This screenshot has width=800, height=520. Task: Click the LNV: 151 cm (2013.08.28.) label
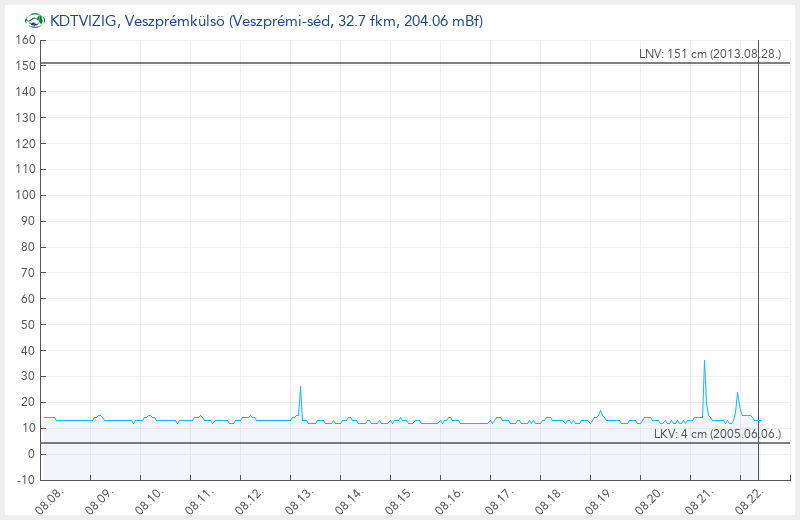(x=710, y=54)
